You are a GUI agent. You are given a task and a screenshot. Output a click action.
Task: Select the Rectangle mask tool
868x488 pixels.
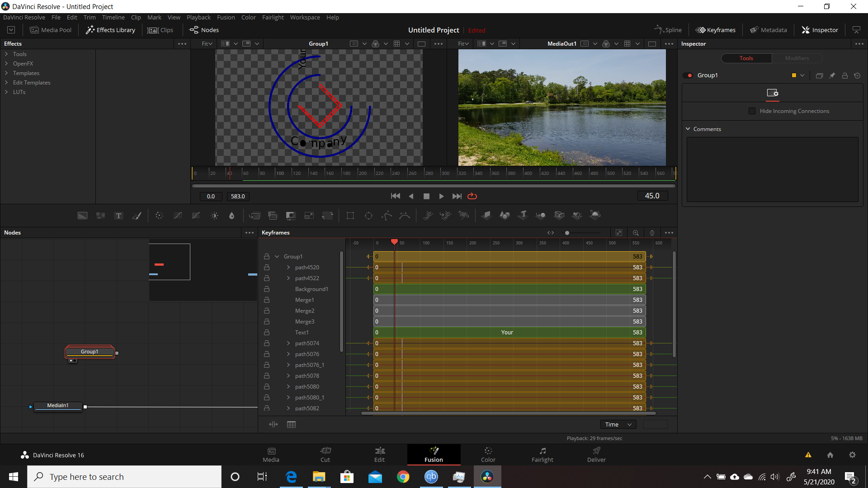point(350,216)
